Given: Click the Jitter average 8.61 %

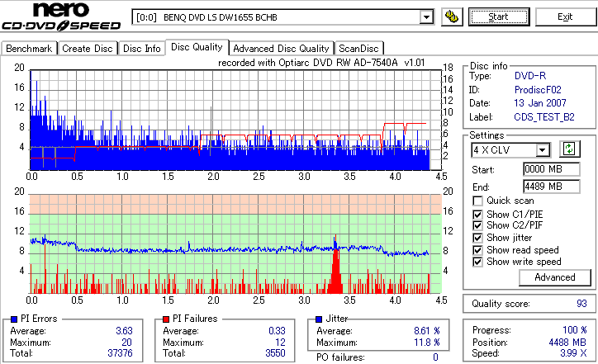Looking at the screenshot, I should click(x=427, y=331).
